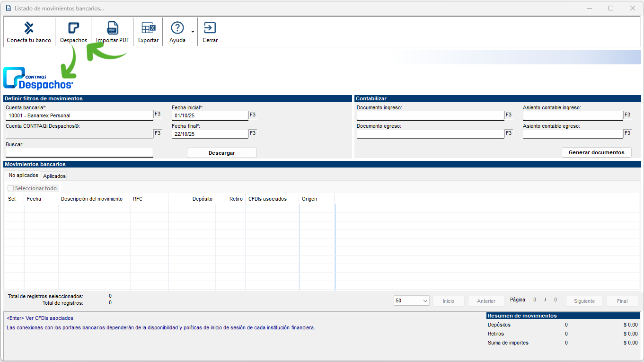Open the Ayuda help icon
Screen dimensions: 644x362
coord(177,28)
